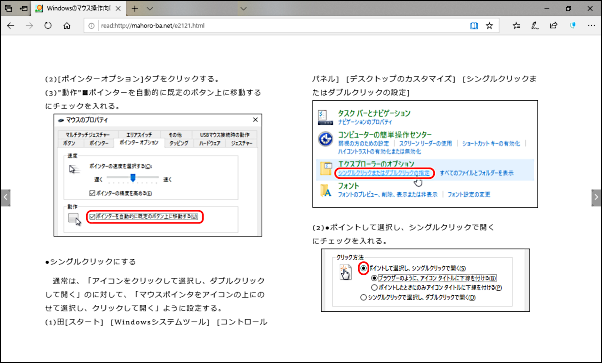Select the Windowsのマウス操作 browser tab

(78, 8)
